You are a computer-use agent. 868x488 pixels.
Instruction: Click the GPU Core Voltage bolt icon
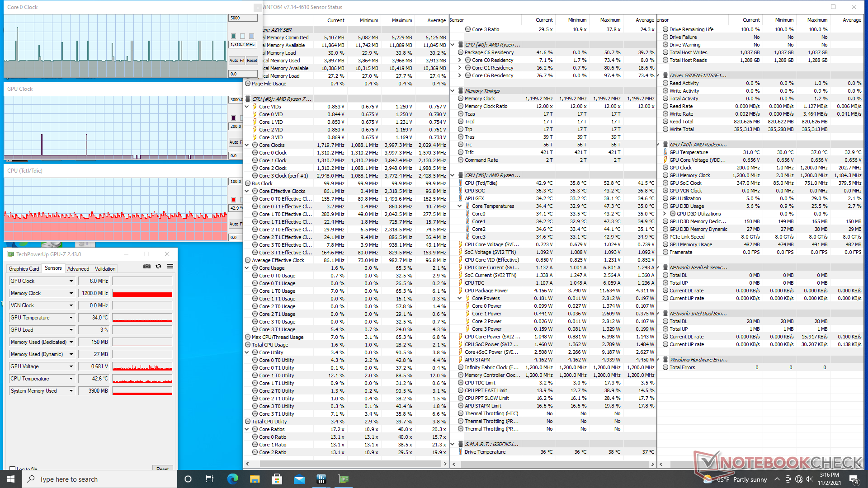coord(665,160)
